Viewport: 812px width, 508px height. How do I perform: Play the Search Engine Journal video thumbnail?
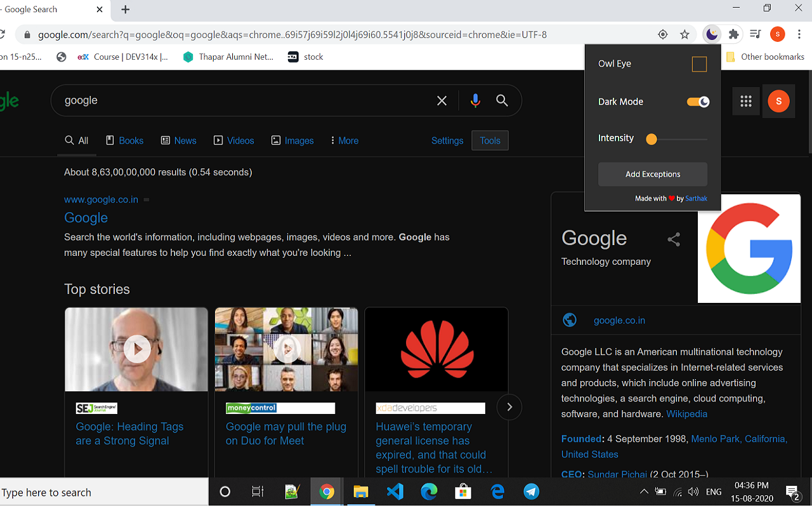(136, 349)
